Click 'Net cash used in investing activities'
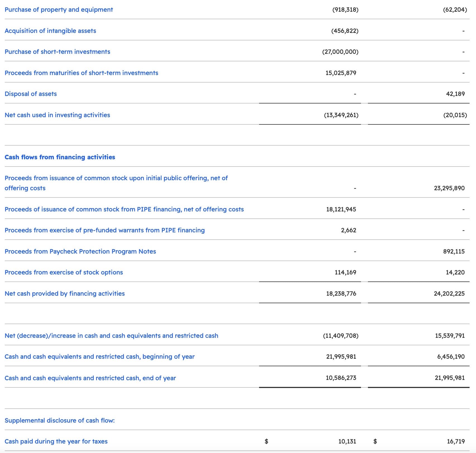Image resolution: width=476 pixels, height=453 pixels. 57,115
